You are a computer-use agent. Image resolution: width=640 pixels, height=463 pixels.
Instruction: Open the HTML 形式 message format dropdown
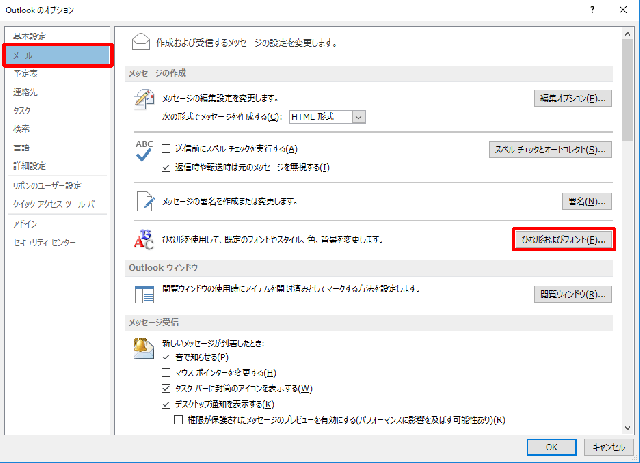(359, 117)
